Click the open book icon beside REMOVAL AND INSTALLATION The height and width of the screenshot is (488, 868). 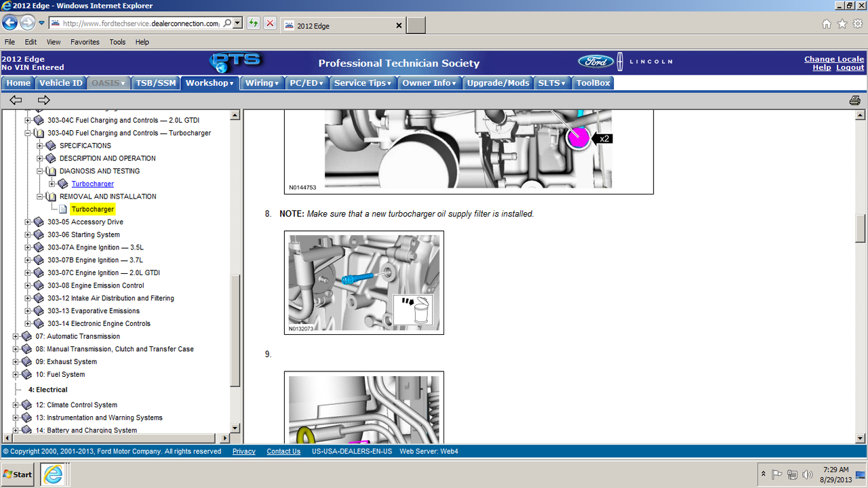tap(51, 197)
